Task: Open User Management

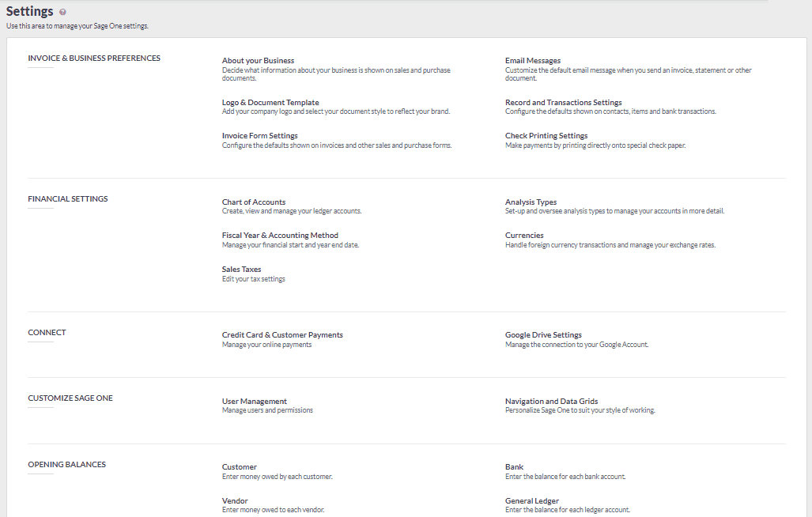Action: 255,401
